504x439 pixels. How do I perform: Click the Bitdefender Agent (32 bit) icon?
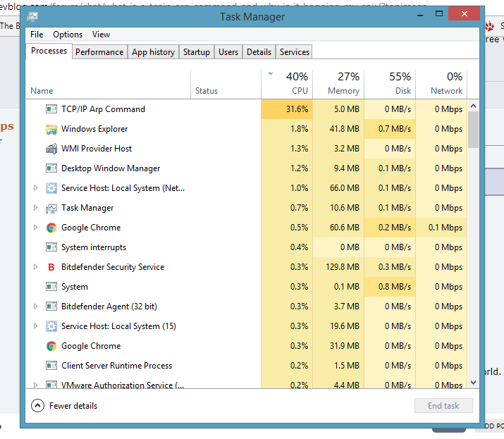click(51, 307)
